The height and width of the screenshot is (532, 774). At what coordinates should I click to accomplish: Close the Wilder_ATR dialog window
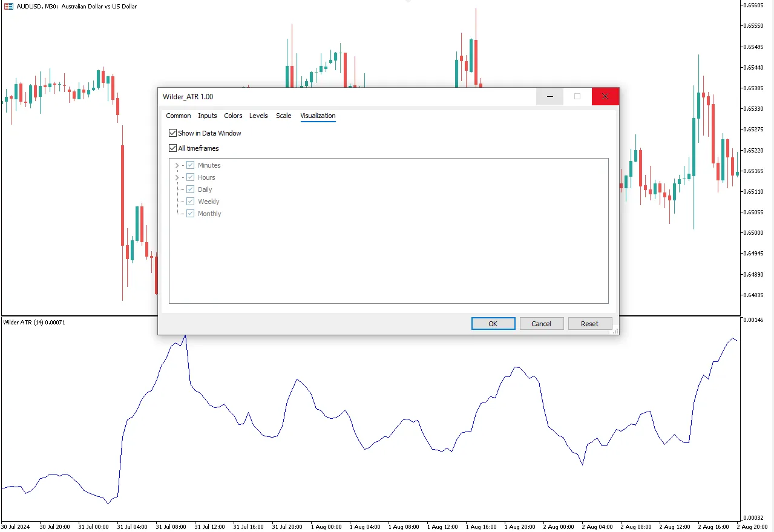(x=605, y=97)
